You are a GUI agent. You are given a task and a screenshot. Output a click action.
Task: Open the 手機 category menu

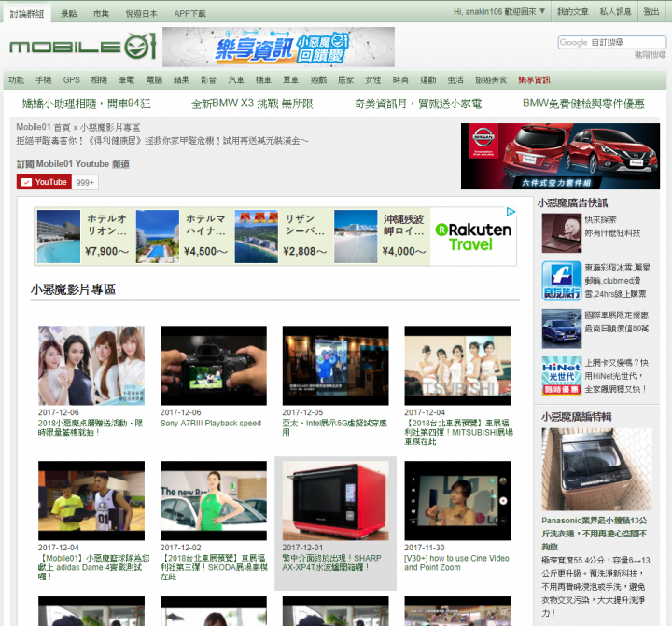43,79
